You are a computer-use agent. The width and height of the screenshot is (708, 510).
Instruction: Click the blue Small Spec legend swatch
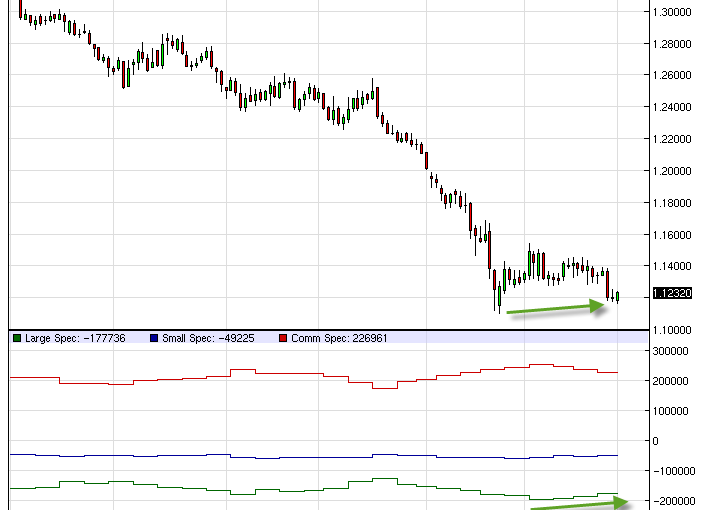coord(154,338)
